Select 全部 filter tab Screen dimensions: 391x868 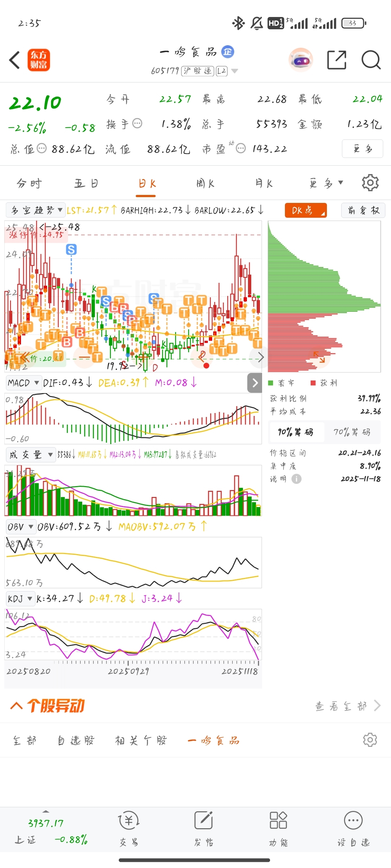(x=24, y=740)
